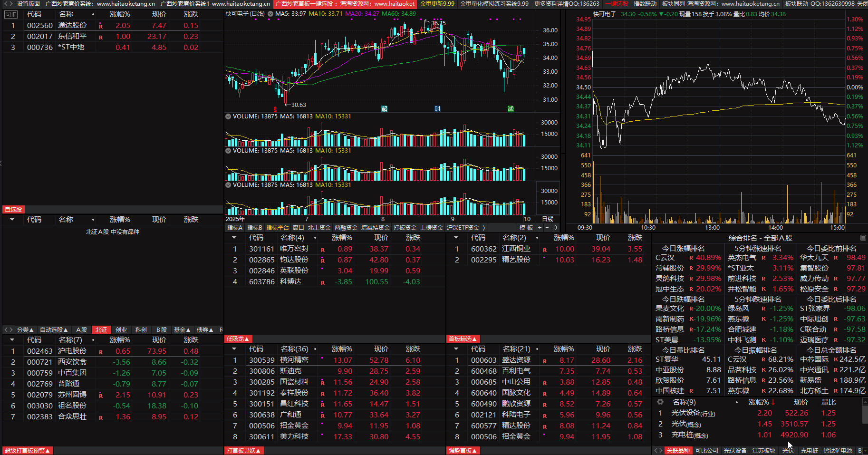Viewport: 868px width, 455px height.
Task: Click scrollbar up arrow in related sectors panel
Action: 864,402
